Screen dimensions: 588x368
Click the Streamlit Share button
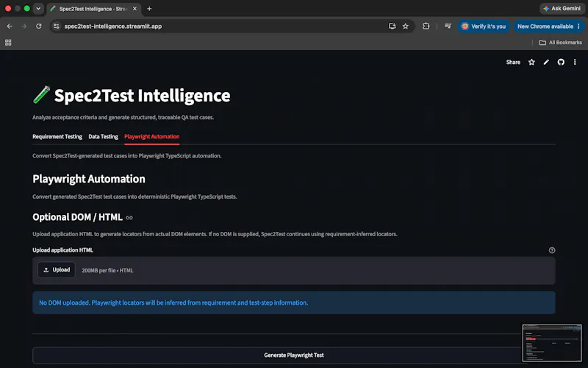click(x=513, y=63)
